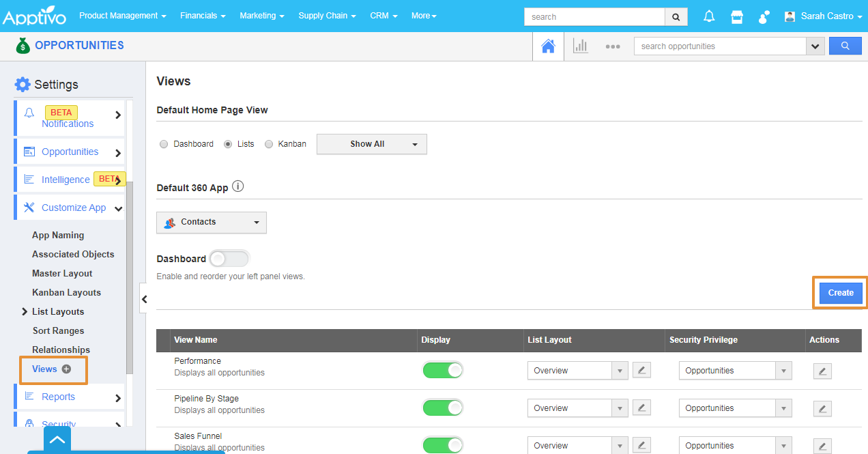
Task: Open the app store icon
Action: tap(736, 16)
